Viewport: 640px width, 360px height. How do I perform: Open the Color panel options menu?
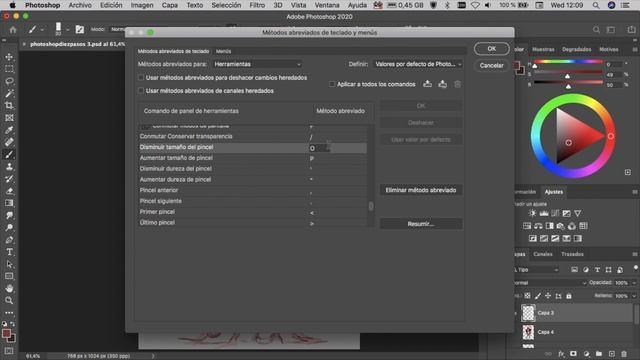(635, 49)
